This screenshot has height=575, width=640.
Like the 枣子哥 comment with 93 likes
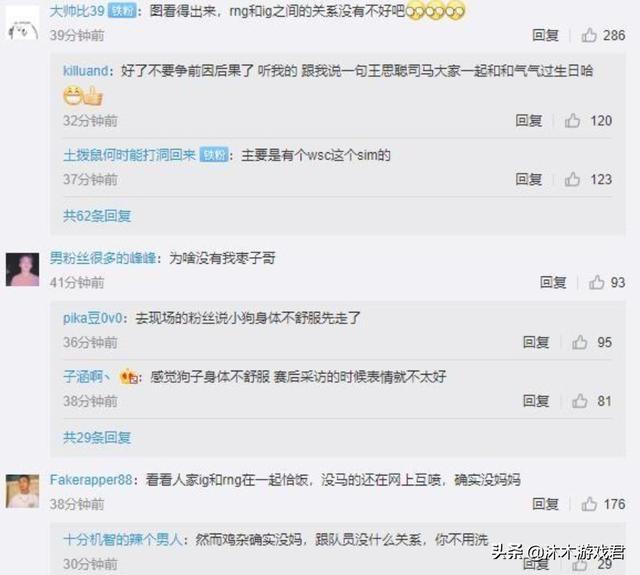tap(596, 282)
